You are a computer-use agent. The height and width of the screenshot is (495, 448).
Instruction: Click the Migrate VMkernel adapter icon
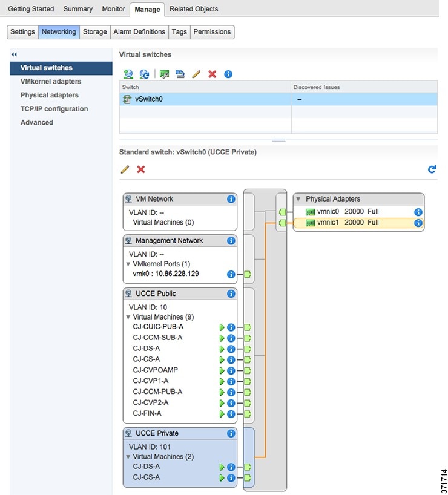point(180,74)
